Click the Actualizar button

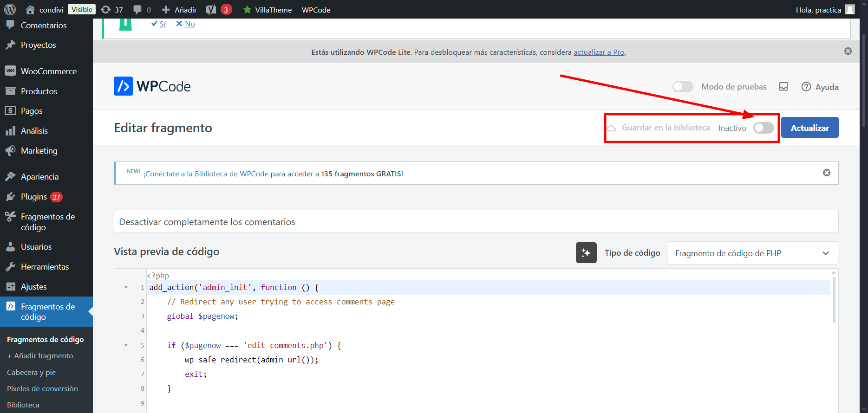(809, 128)
